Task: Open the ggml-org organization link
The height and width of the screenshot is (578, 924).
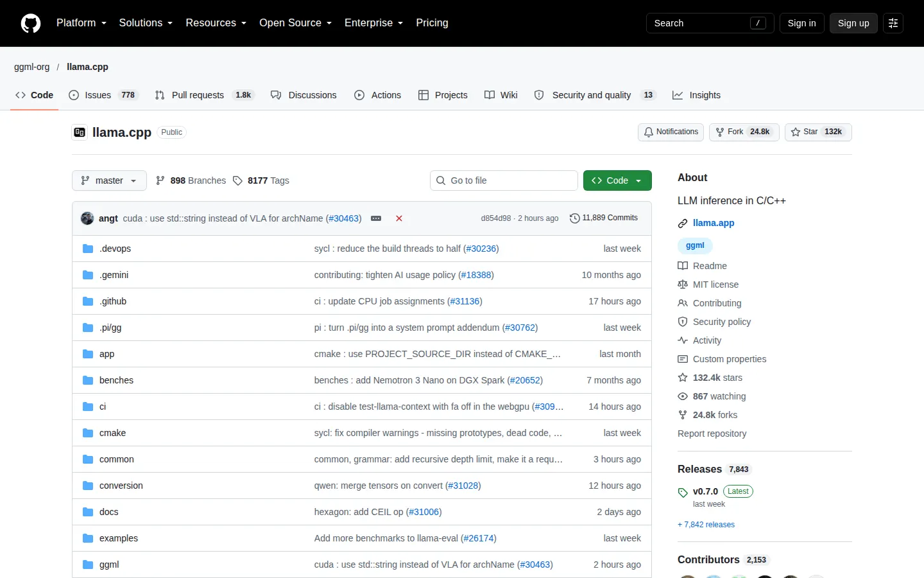Action: coord(32,67)
